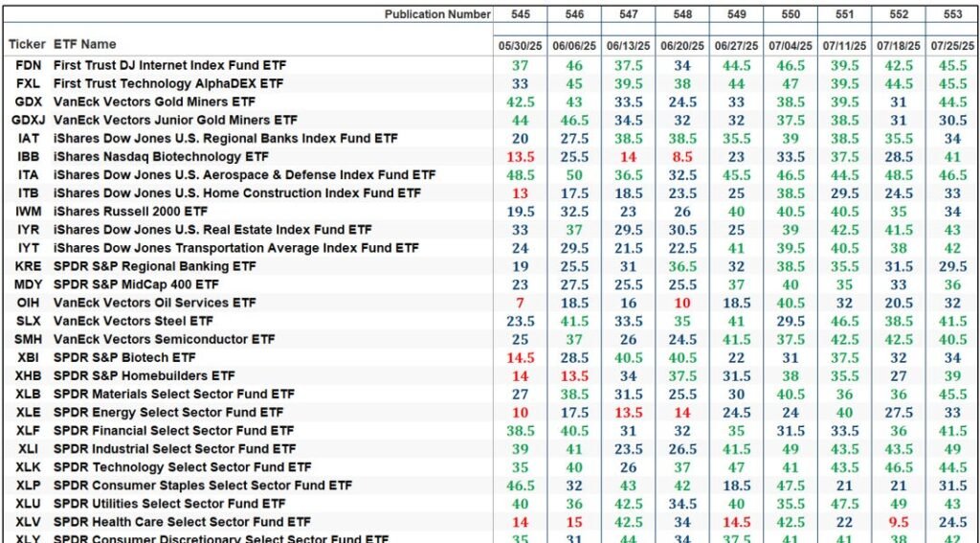This screenshot has width=980, height=543.
Task: Click the 50 value in ITA row
Action: click(574, 174)
